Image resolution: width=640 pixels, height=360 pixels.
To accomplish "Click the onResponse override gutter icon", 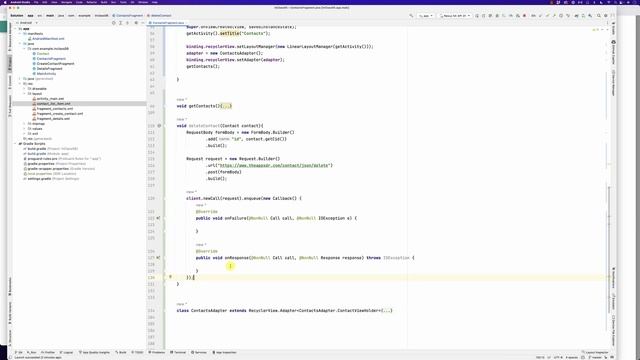I will (158, 258).
